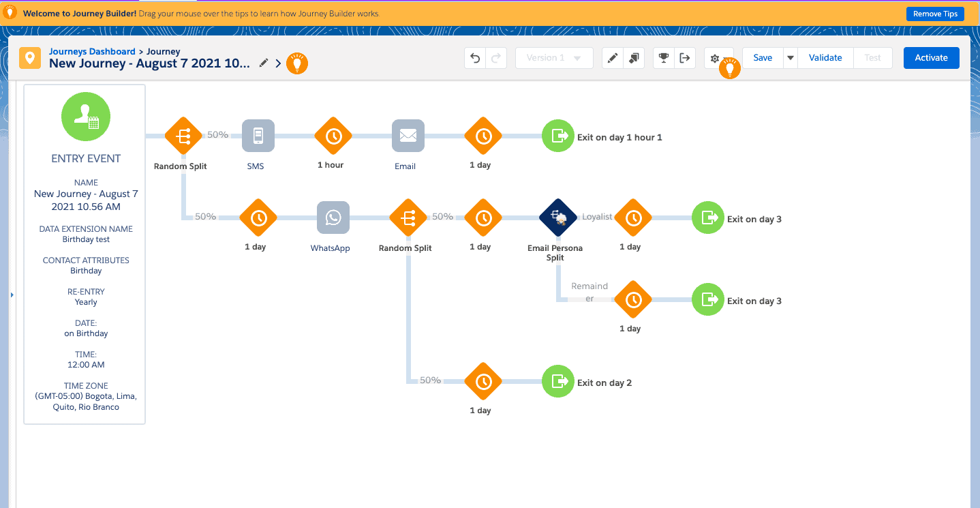The height and width of the screenshot is (508, 980).
Task: Expand the Save options dropdown arrow
Action: click(790, 58)
